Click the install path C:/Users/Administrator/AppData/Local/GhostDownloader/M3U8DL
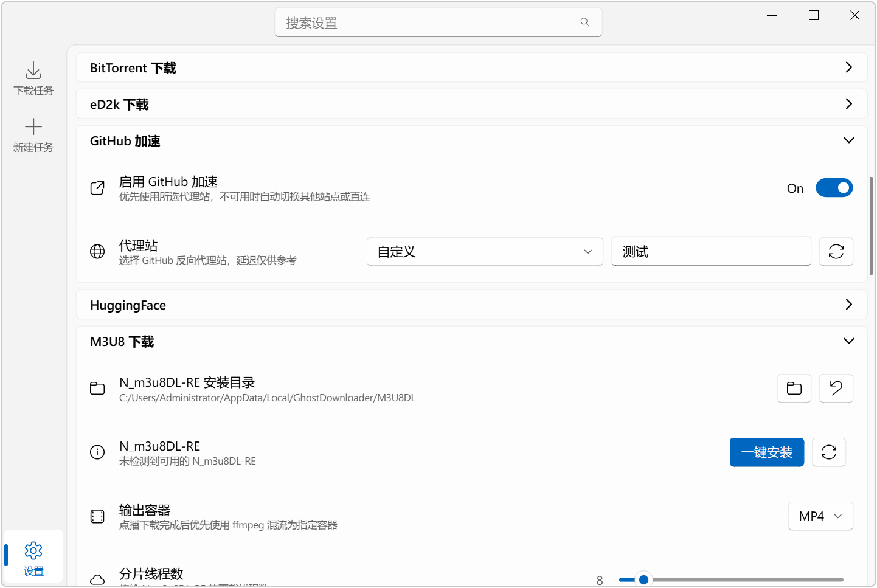877x588 pixels. tap(267, 398)
